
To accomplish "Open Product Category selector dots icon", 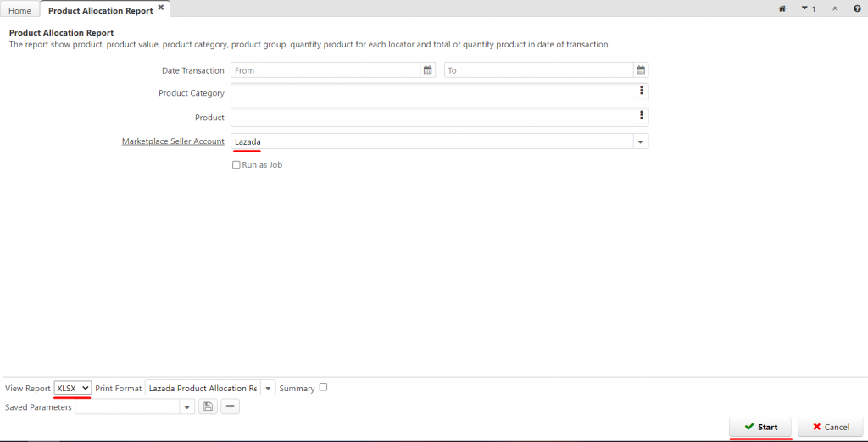I will coord(641,90).
